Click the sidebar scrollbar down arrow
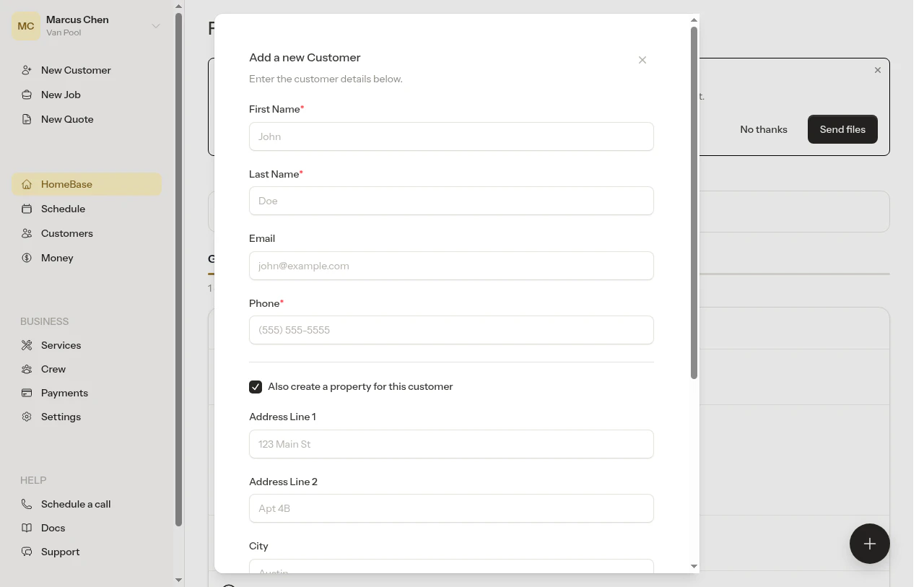924x587 pixels. pyautogui.click(x=179, y=580)
